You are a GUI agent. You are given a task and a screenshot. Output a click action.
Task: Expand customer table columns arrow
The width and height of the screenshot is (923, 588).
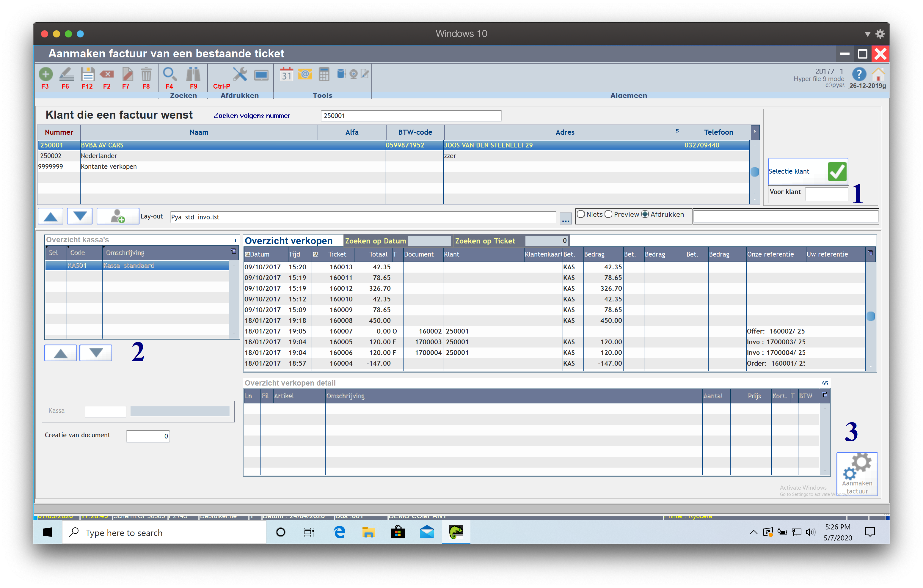(x=755, y=131)
